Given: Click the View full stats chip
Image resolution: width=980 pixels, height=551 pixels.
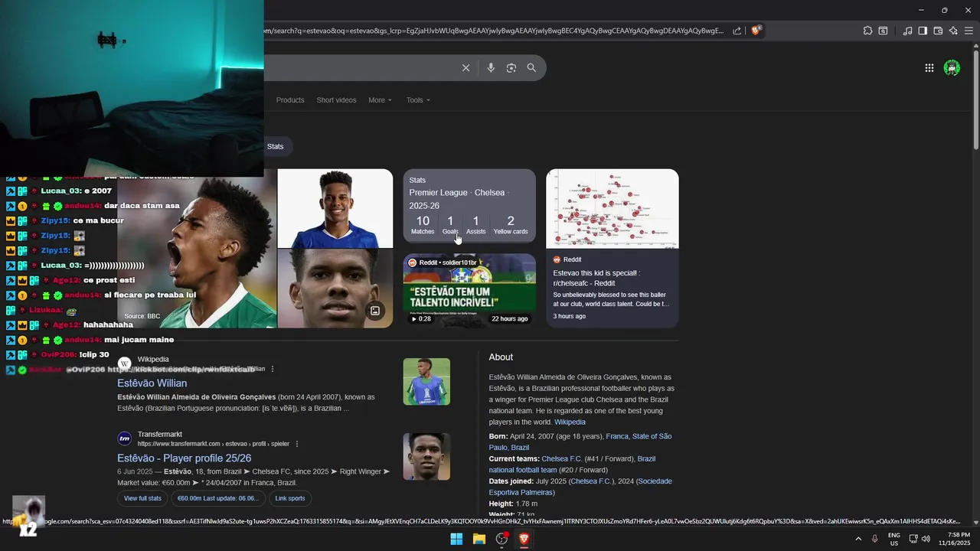Looking at the screenshot, I should 143,498.
